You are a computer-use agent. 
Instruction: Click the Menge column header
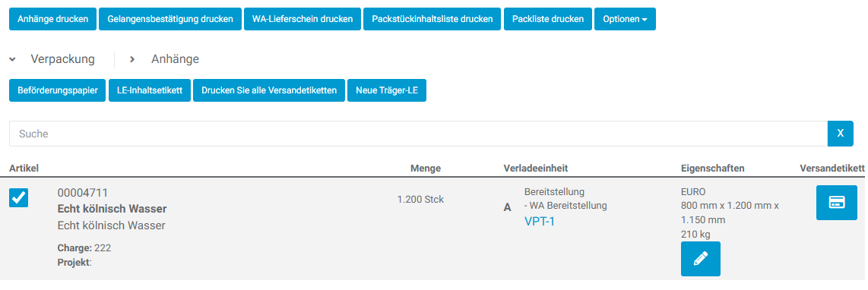click(426, 168)
